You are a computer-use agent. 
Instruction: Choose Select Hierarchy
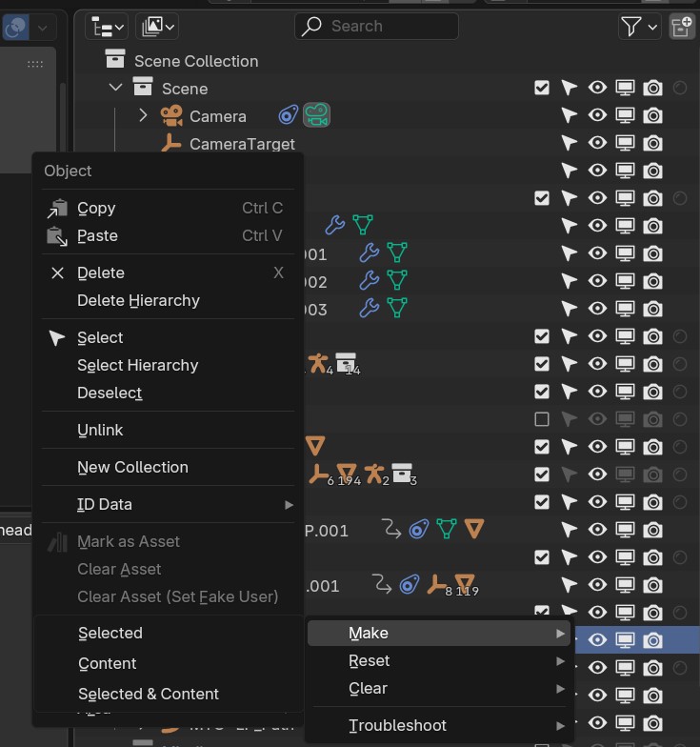[x=168, y=366]
